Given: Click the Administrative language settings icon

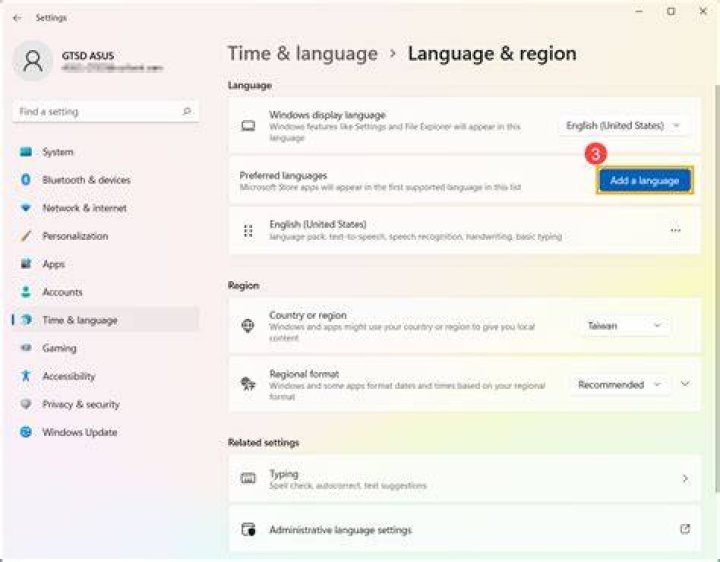Looking at the screenshot, I should pyautogui.click(x=248, y=529).
